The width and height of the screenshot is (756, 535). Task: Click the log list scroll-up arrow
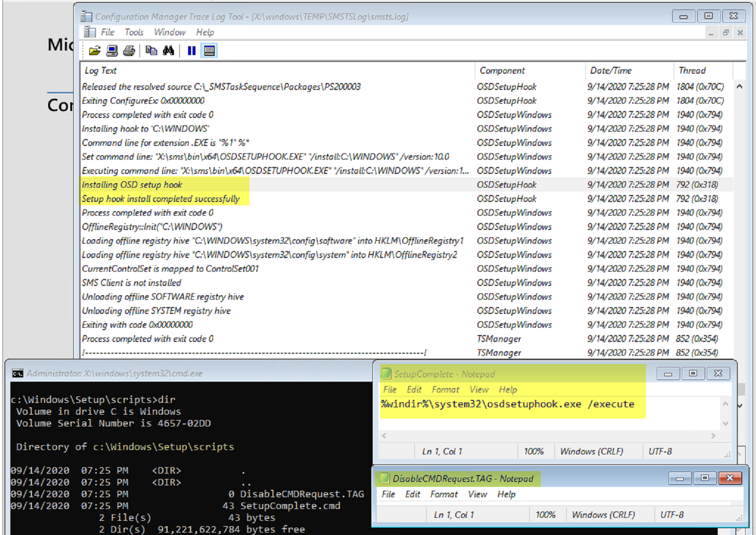tap(739, 86)
